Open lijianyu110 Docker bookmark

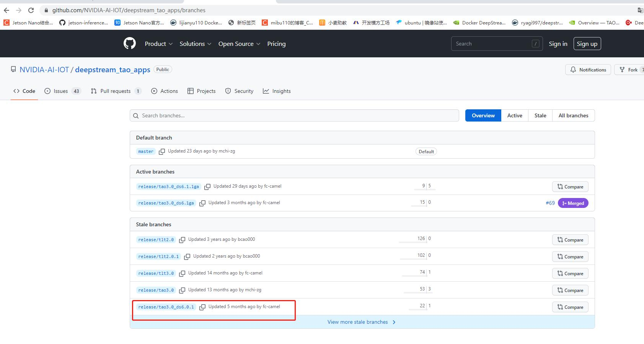point(196,23)
